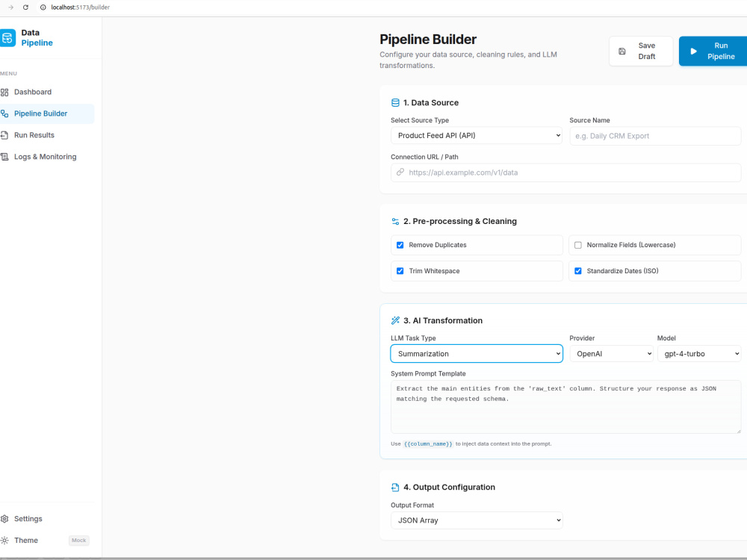Click the 'Select Source Type' label
Screen dimensions: 747x560
(420, 120)
